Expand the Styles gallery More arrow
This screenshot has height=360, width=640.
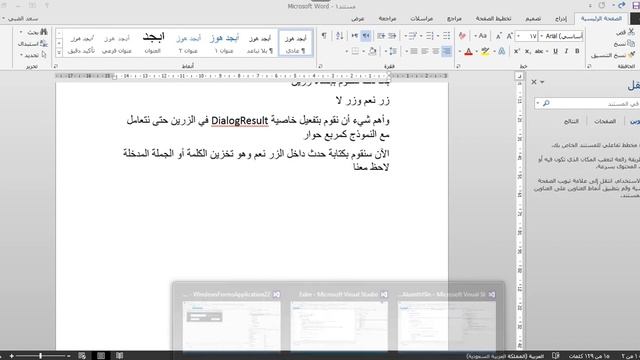[59, 53]
